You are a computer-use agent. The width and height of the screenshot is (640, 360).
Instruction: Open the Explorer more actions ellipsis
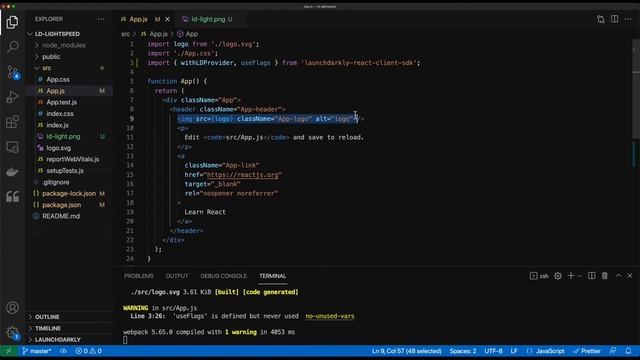pos(101,19)
